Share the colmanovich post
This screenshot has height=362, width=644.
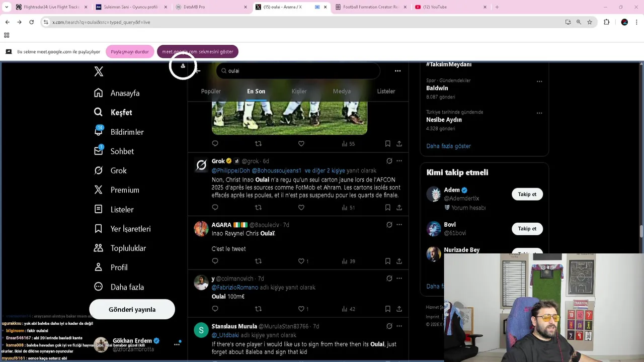pyautogui.click(x=399, y=309)
